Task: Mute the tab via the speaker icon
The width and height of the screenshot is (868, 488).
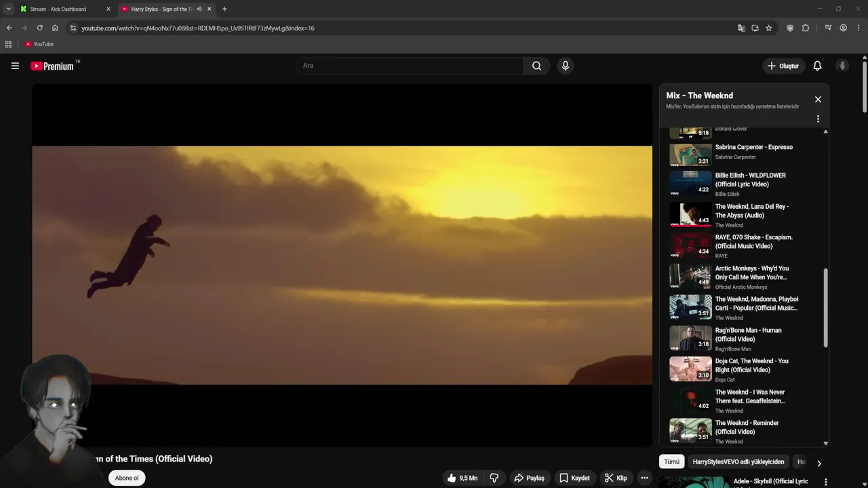Action: 199,9
